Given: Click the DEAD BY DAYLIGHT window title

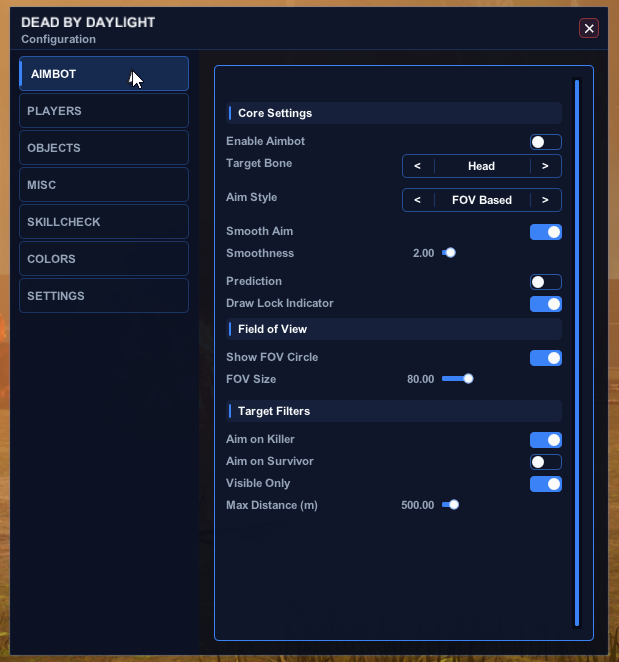Looking at the screenshot, I should [x=88, y=22].
